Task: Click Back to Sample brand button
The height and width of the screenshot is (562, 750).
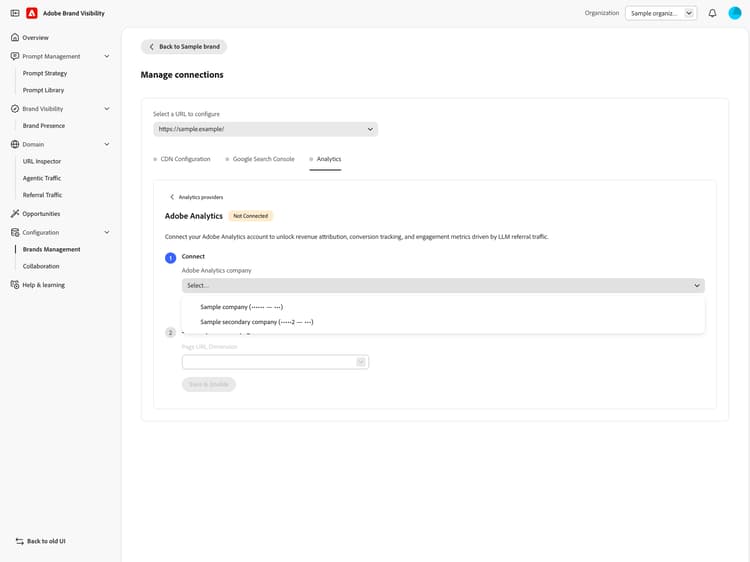Action: pyautogui.click(x=184, y=46)
